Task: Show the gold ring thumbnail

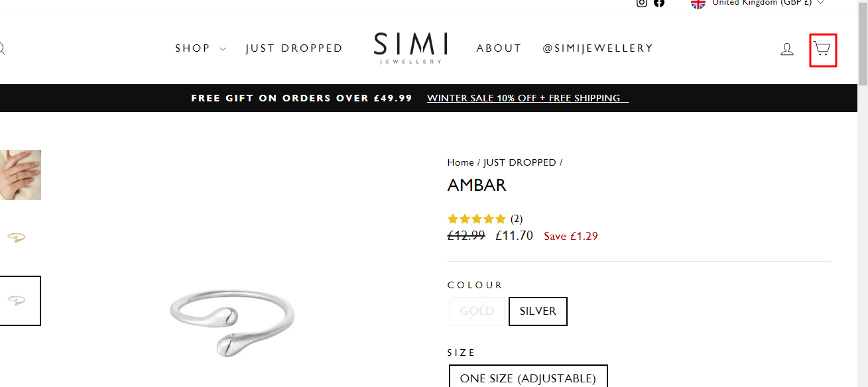Action: (x=17, y=237)
